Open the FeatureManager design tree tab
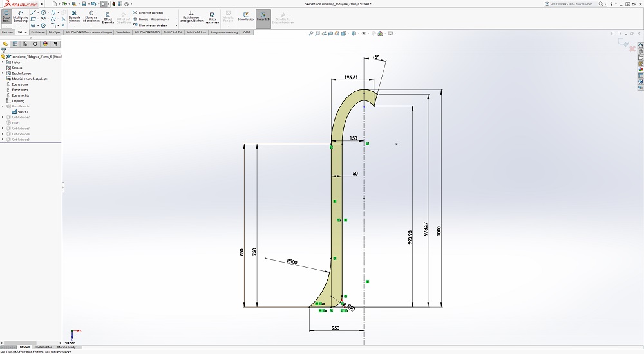Image resolution: width=644 pixels, height=354 pixels. click(x=5, y=44)
